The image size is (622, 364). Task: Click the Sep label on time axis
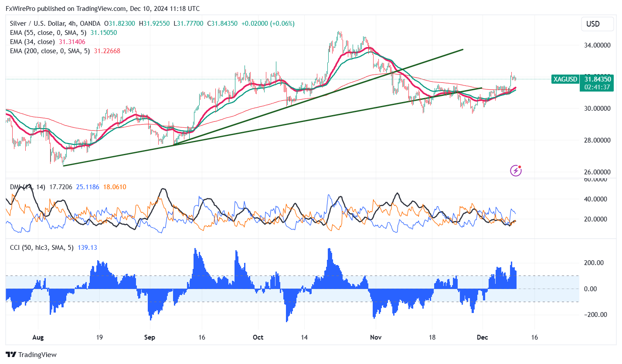tap(150, 337)
